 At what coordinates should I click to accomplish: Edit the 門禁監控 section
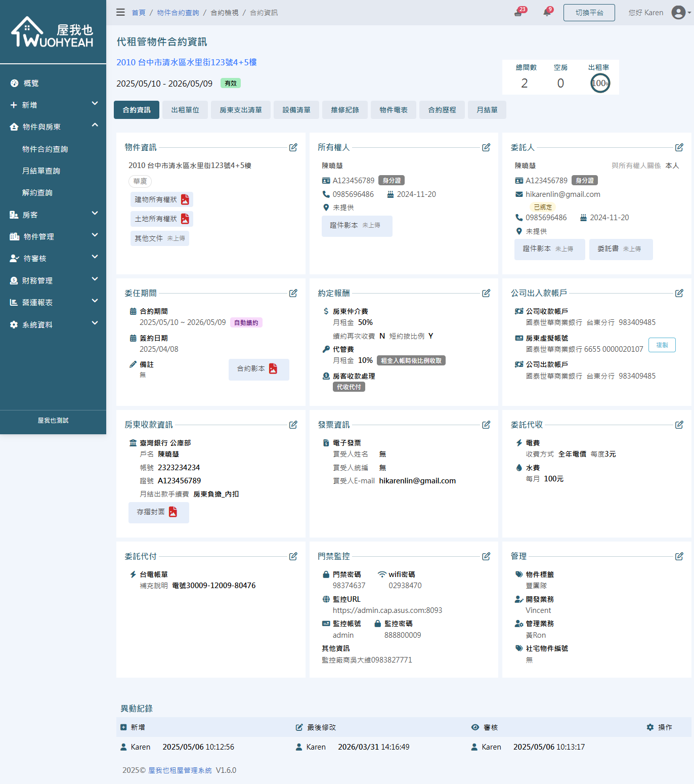(486, 556)
